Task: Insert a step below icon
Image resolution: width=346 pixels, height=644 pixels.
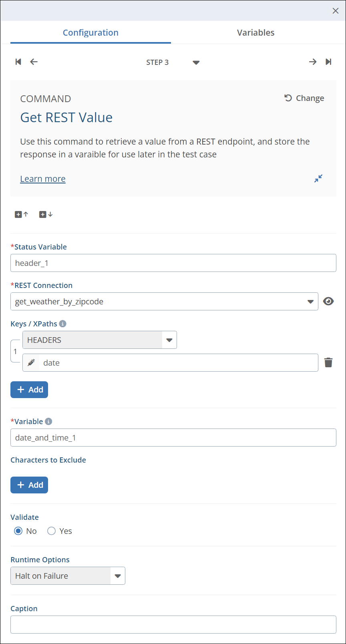Action: [x=46, y=215]
